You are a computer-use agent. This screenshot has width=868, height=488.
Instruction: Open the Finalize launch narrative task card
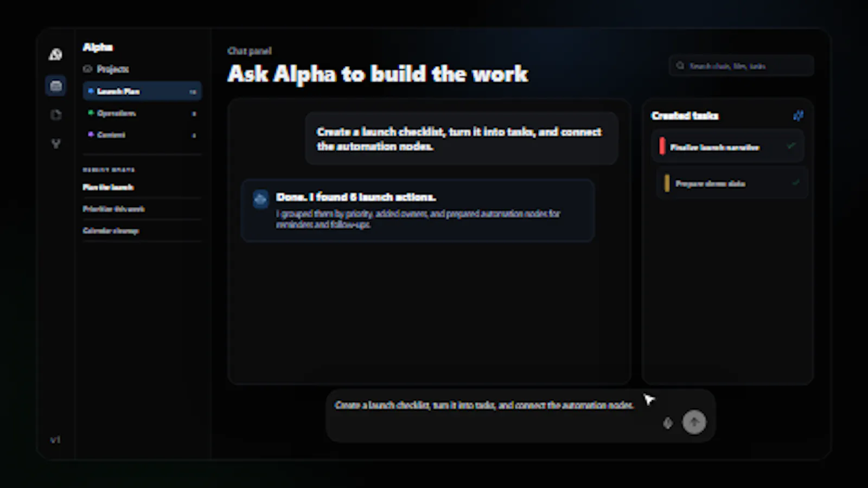727,146
